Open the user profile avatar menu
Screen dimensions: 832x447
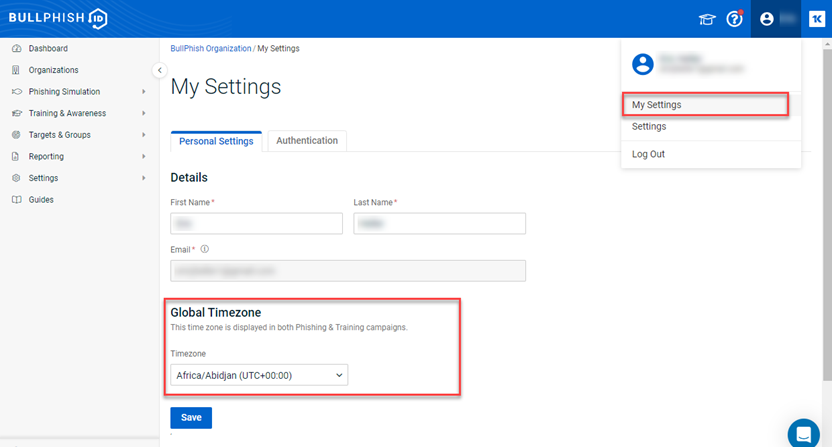tap(767, 19)
